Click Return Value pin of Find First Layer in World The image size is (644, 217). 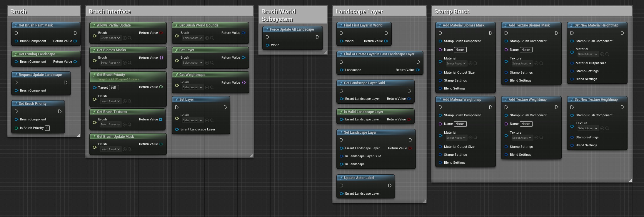(x=386, y=41)
